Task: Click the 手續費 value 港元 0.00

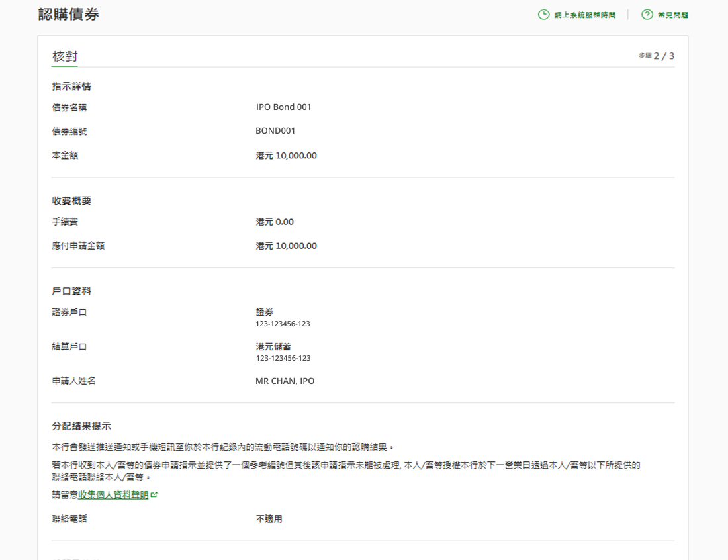Action: coord(275,222)
